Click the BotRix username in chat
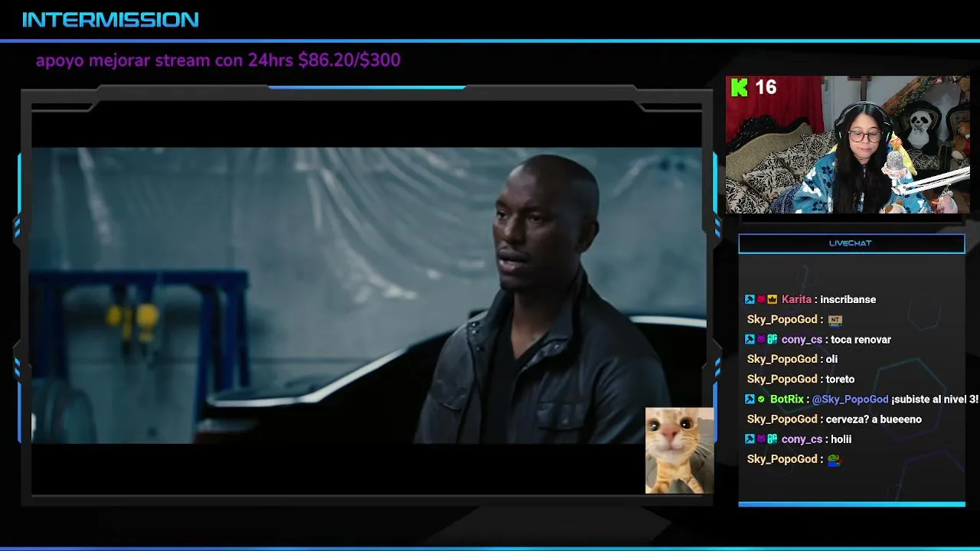Image resolution: width=980 pixels, height=551 pixels. (787, 399)
